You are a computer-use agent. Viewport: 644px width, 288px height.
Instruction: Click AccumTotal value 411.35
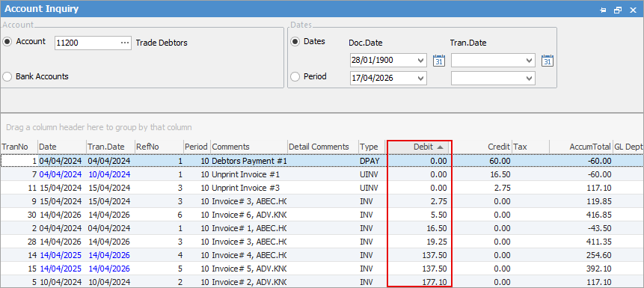coord(599,242)
